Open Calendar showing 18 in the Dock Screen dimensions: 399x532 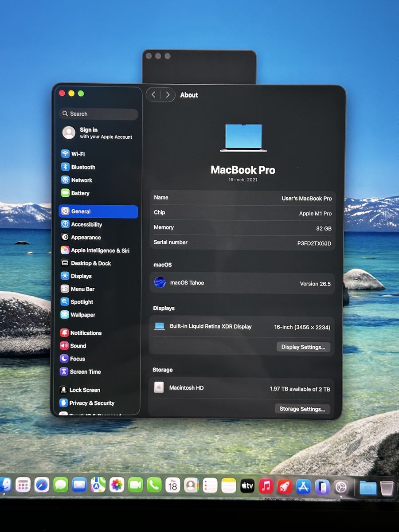pyautogui.click(x=173, y=485)
